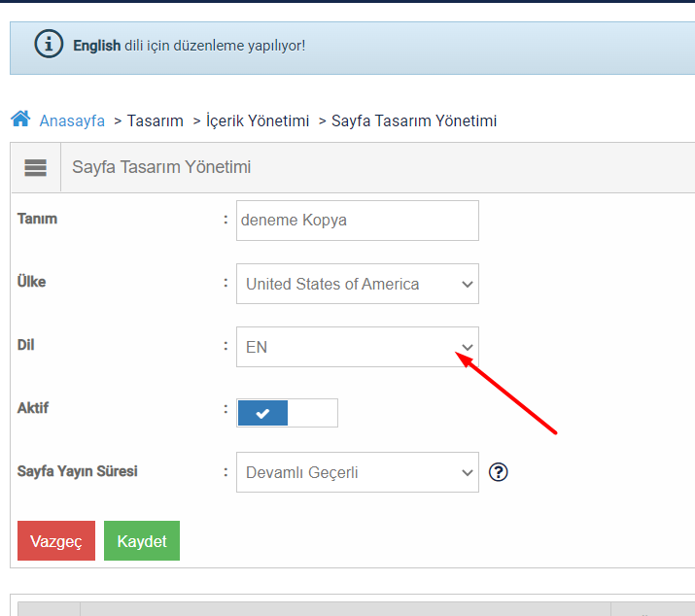Click the Dil field label
This screenshot has width=695, height=616.
click(x=25, y=345)
